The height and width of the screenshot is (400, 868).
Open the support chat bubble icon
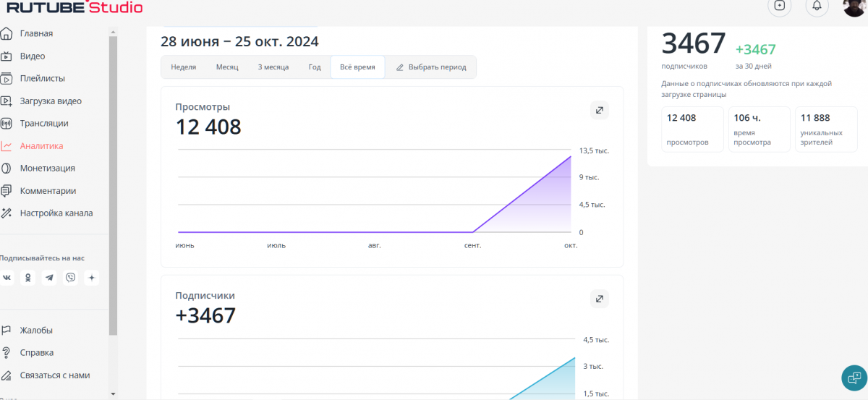[854, 378]
